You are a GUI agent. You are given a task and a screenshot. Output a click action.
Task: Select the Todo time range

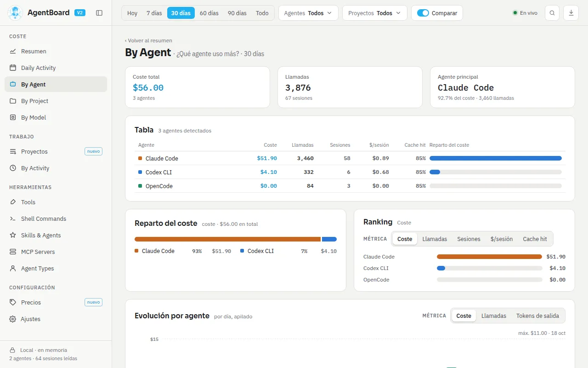262,13
